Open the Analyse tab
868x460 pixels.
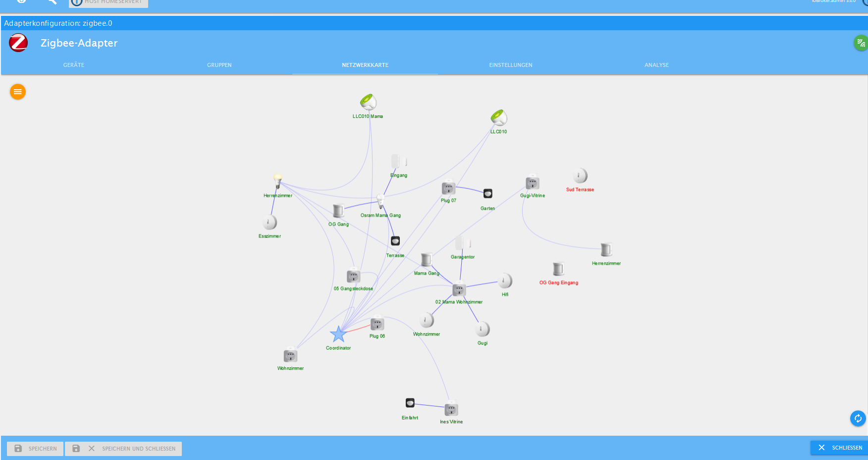coord(656,65)
